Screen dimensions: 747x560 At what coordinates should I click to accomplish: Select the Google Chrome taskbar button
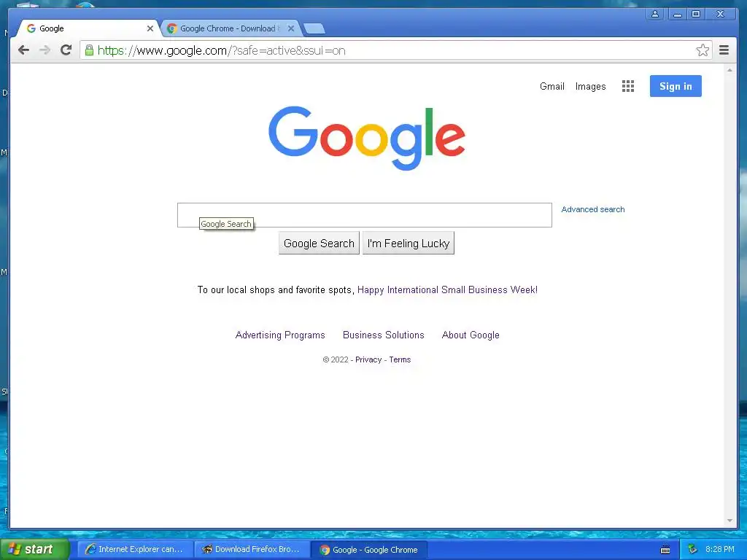coord(369,550)
